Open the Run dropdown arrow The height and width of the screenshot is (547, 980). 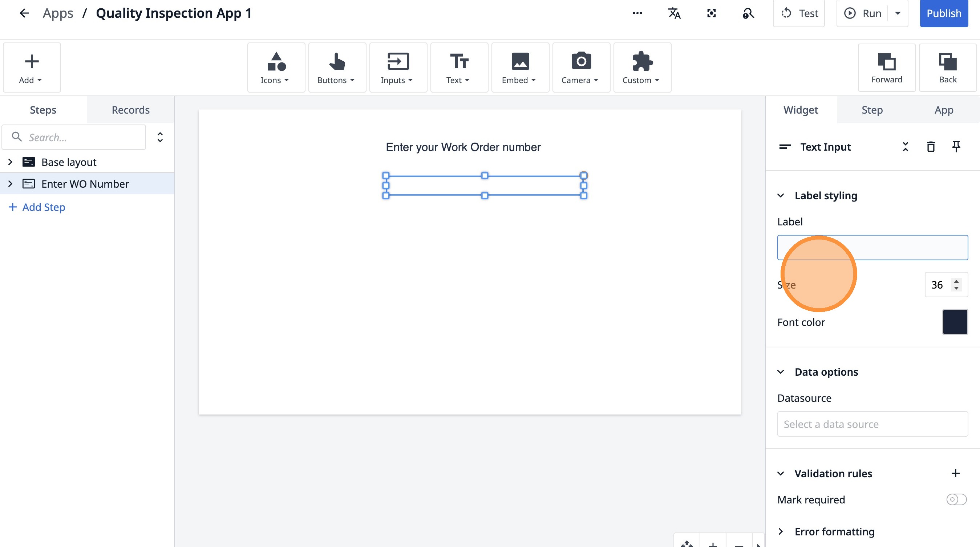point(898,13)
